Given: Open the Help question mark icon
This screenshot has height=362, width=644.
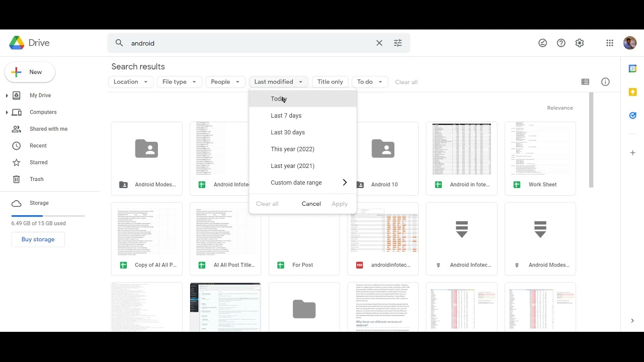Looking at the screenshot, I should click(561, 43).
